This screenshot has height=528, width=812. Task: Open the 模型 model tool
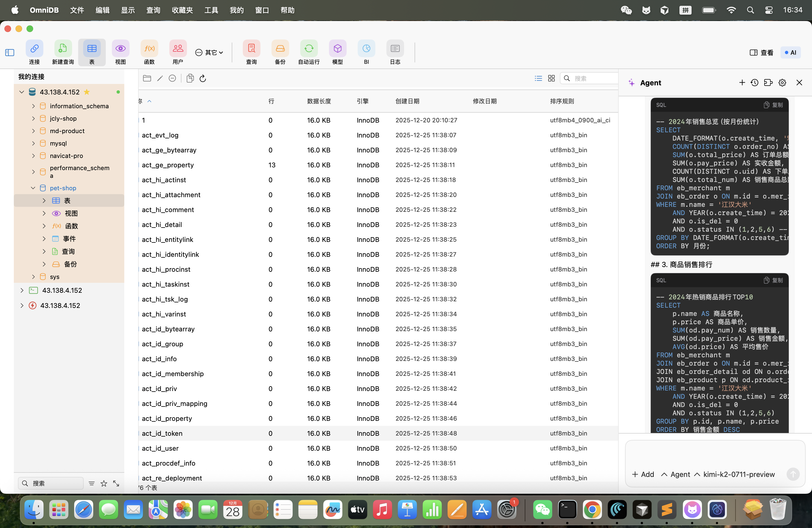337,49
